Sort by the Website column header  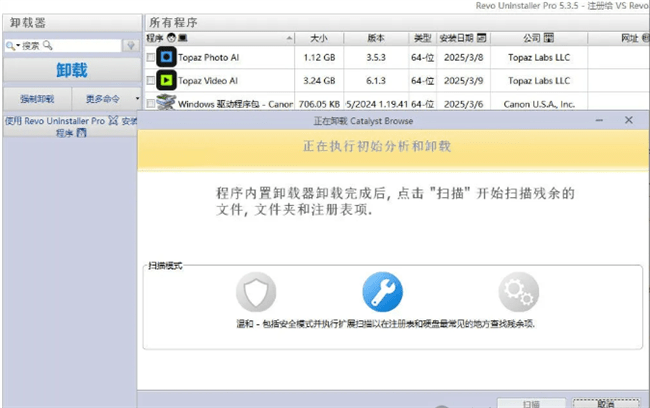[618, 38]
